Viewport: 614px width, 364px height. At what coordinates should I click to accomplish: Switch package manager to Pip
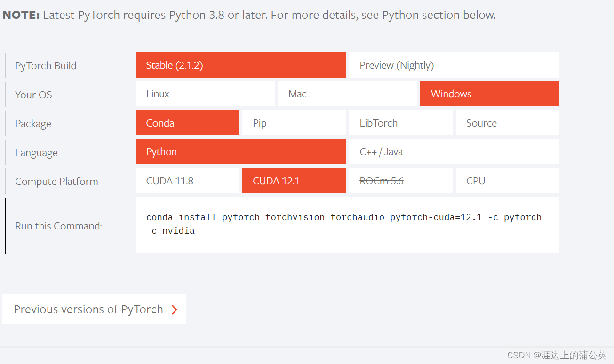tap(294, 123)
